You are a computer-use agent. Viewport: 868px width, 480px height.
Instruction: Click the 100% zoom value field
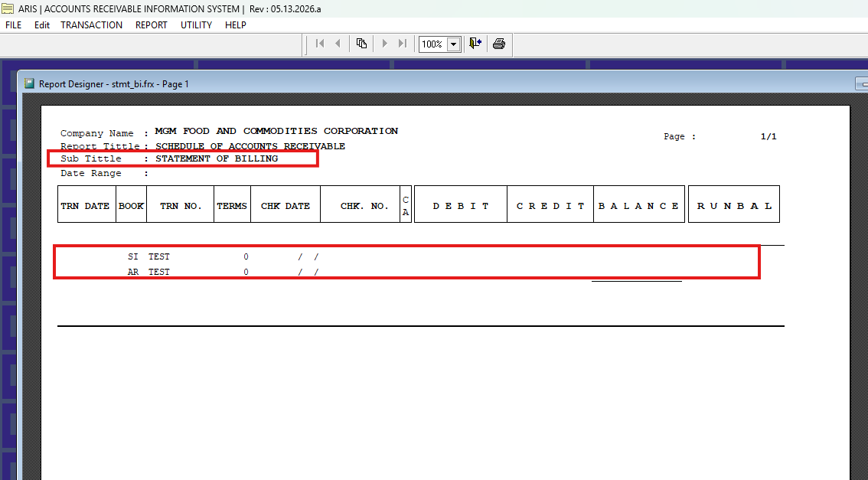click(x=433, y=44)
